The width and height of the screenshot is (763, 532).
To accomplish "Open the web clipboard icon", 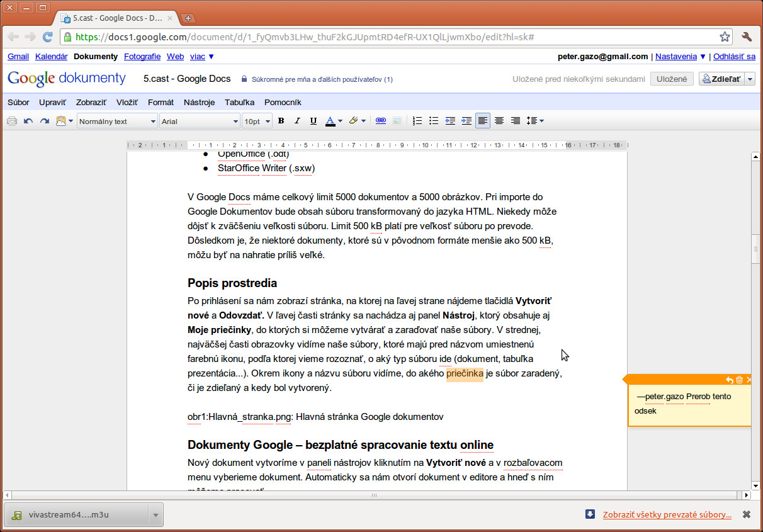I will point(60,121).
